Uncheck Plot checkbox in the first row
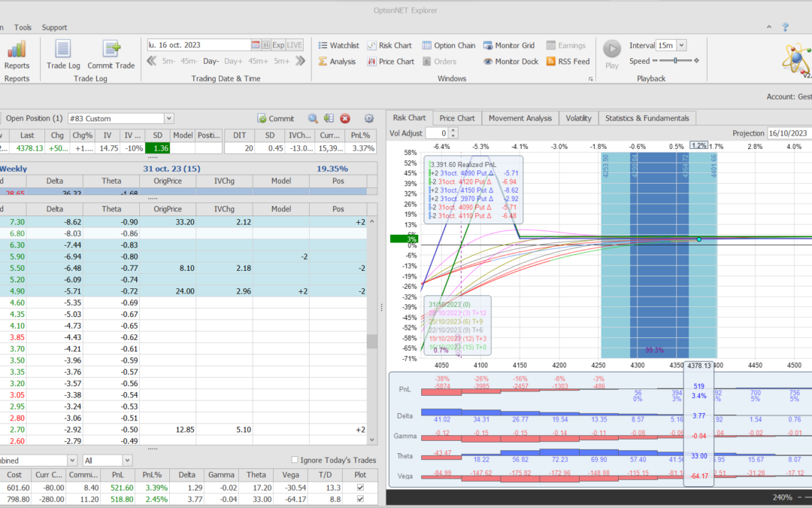The width and height of the screenshot is (812, 508). (x=359, y=488)
